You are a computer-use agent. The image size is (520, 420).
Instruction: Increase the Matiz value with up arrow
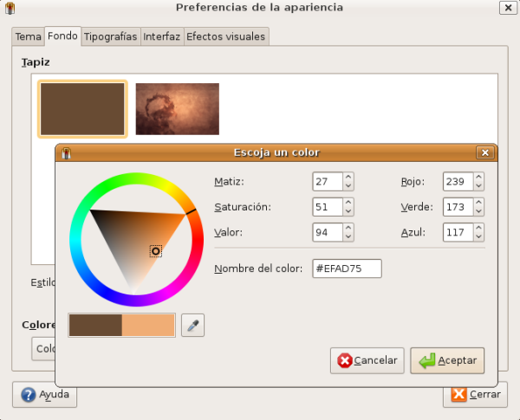coord(348,178)
